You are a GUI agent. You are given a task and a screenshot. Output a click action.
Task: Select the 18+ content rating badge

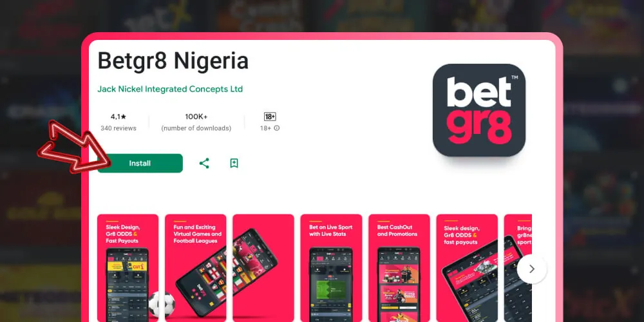270,117
